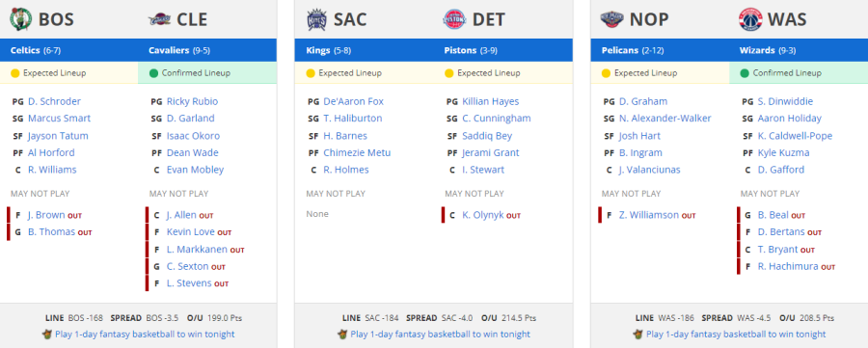Image resolution: width=868 pixels, height=348 pixels.
Task: Click the Detroit Pistons team logo
Action: 455,19
